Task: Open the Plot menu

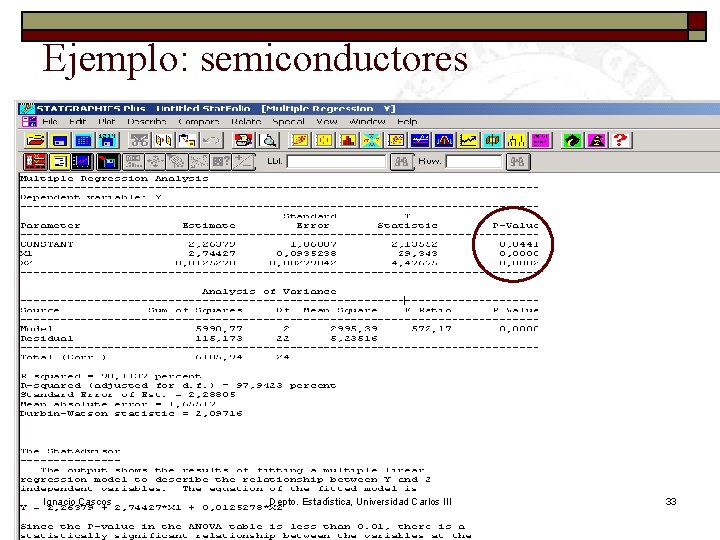Action: 106,121
